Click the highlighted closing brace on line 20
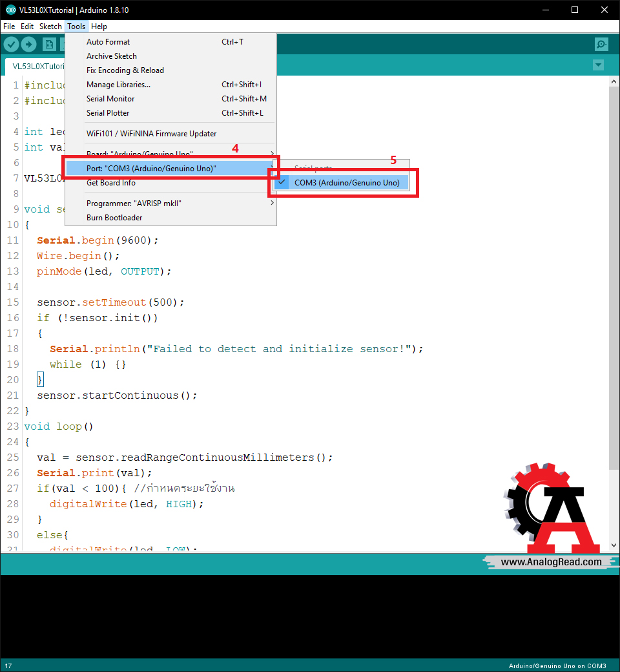 coord(40,380)
